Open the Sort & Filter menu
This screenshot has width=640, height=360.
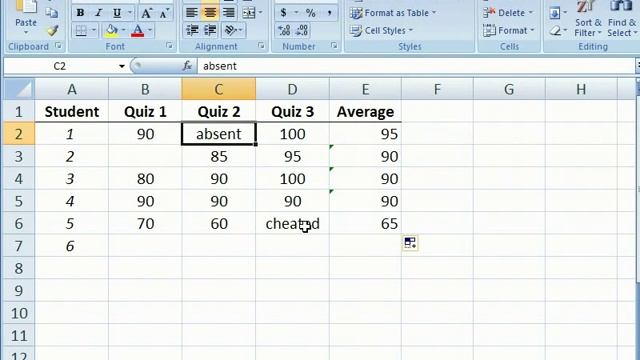point(588,19)
